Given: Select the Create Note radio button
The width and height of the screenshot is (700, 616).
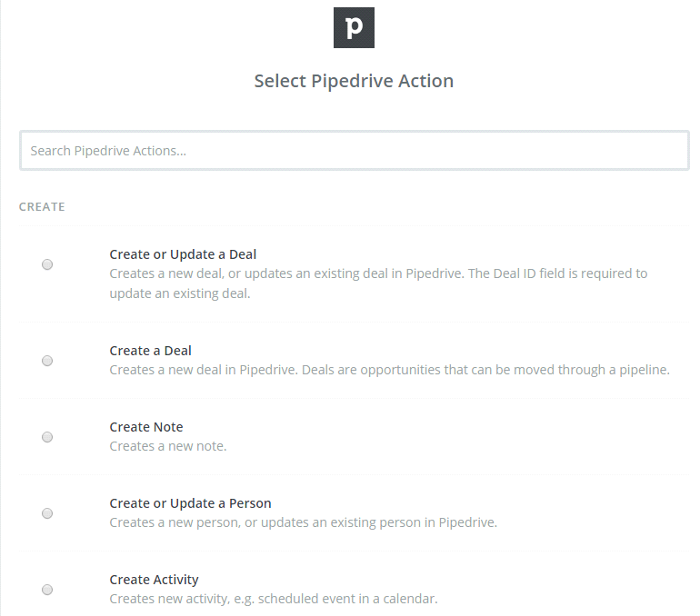Looking at the screenshot, I should point(47,437).
